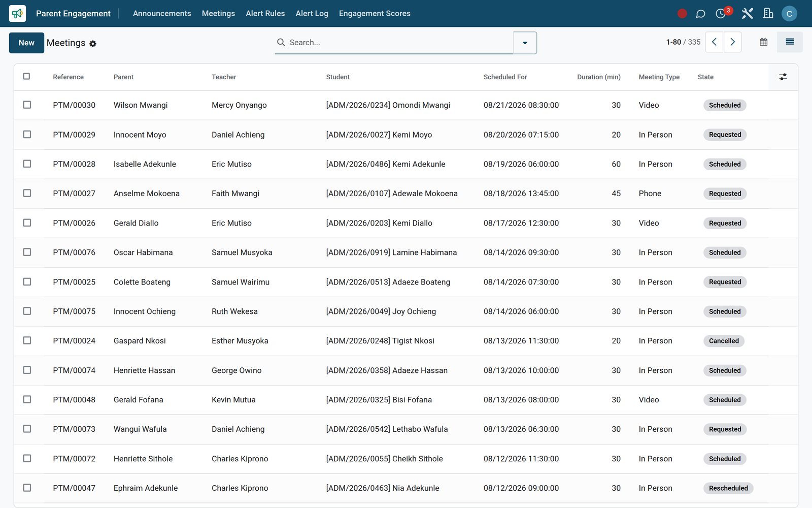Open optional columns adjust menu
This screenshot has height=508, width=812.
pyautogui.click(x=783, y=77)
